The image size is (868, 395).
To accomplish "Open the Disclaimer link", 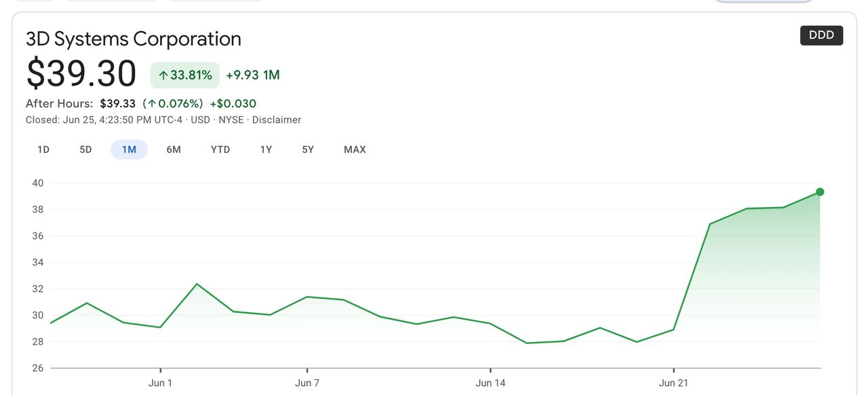I will coord(277,119).
